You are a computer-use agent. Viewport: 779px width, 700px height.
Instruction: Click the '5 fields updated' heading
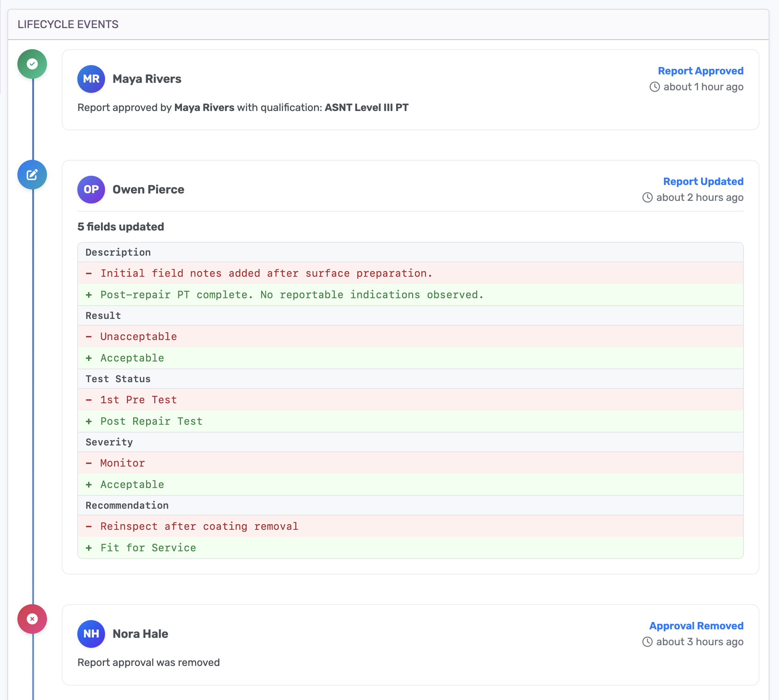[121, 227]
